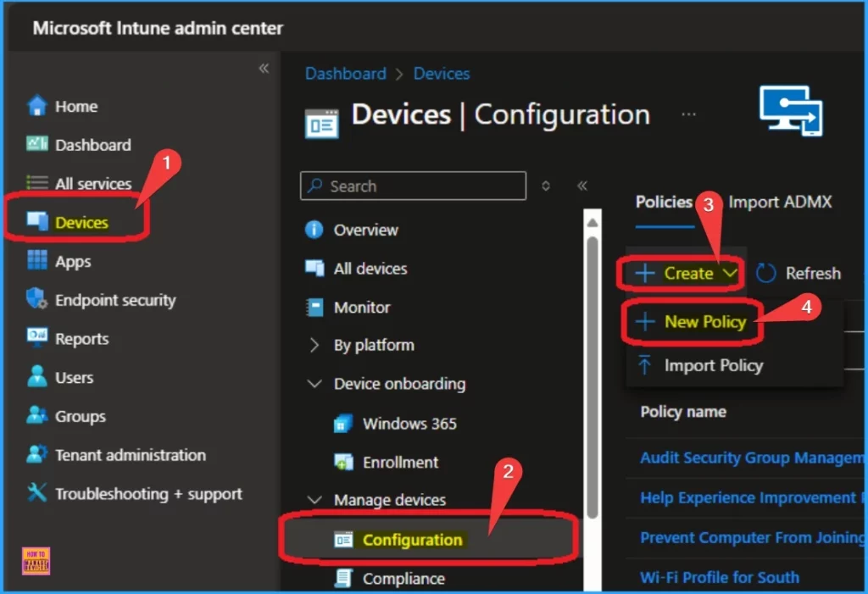The width and height of the screenshot is (868, 594).
Task: Select Compliance under Manage devices
Action: 403,579
